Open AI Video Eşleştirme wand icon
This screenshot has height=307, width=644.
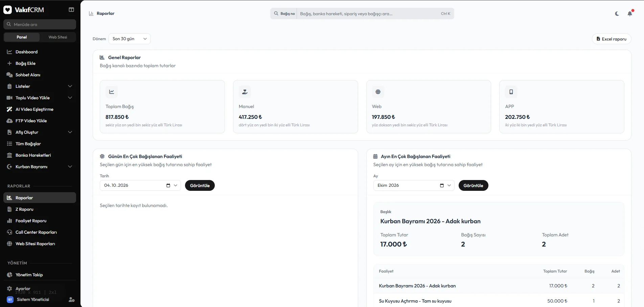(x=9, y=109)
